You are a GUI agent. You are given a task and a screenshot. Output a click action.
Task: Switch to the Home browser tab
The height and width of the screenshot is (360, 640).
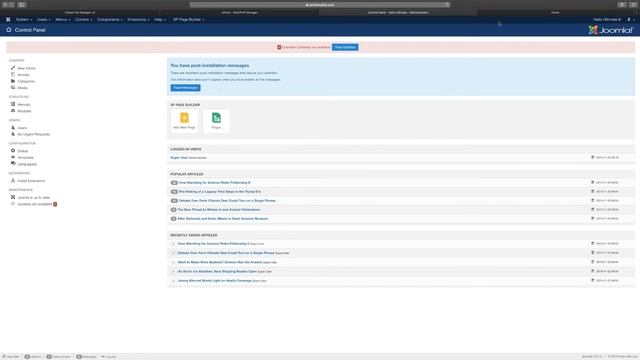coord(555,13)
